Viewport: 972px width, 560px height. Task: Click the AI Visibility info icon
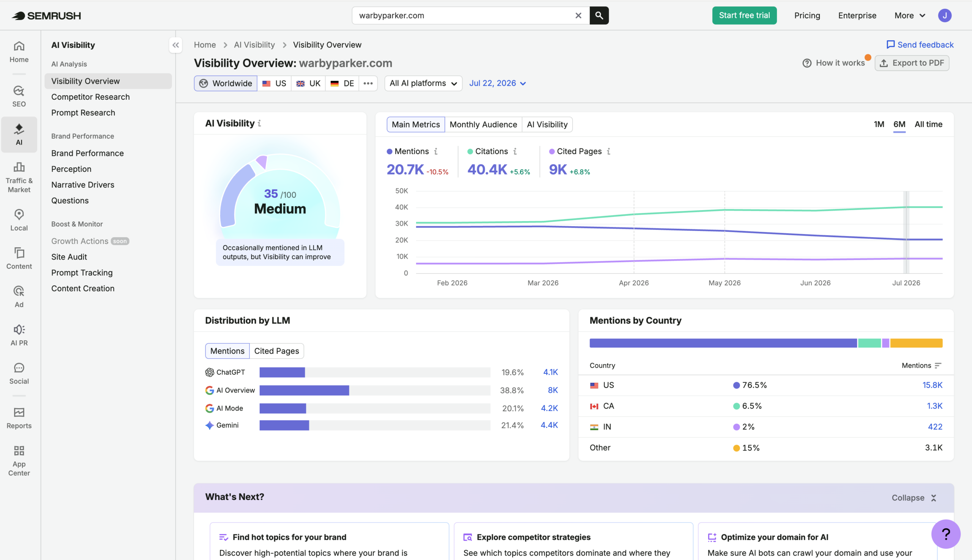pos(259,123)
